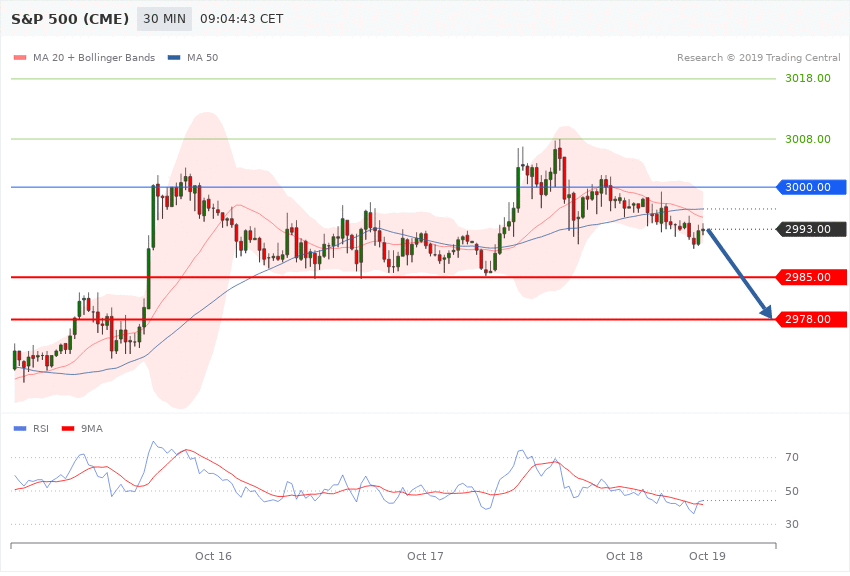Click the 9MA legend color swatch
The width and height of the screenshot is (850, 576).
coord(68,429)
